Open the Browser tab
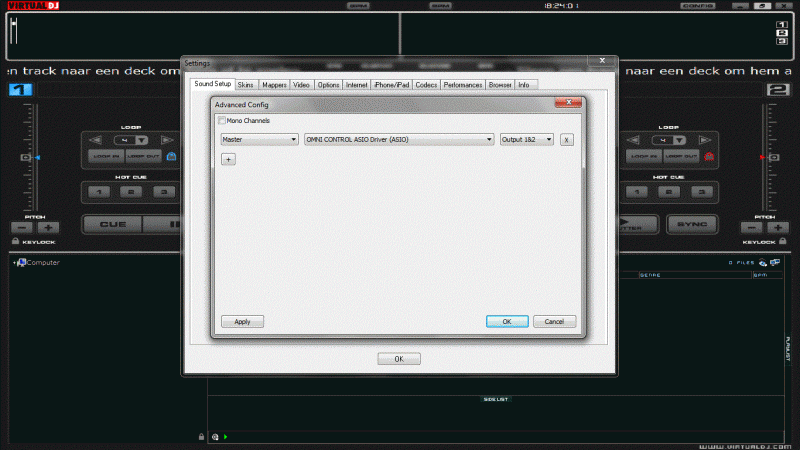 pos(500,85)
